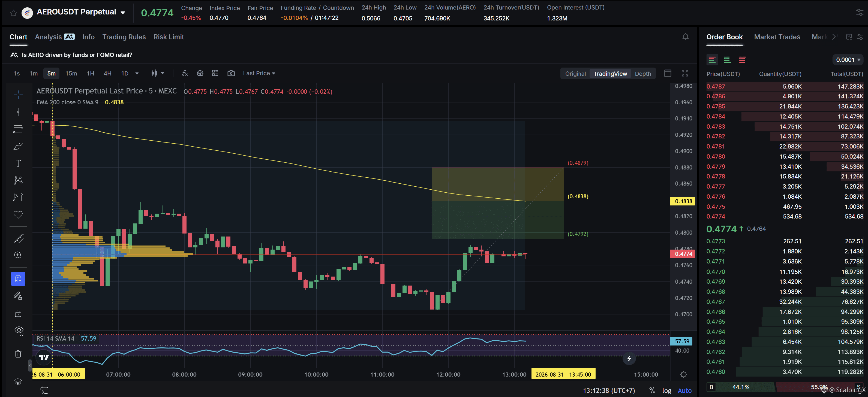Open the Risk Limit tab
Viewport: 868px width, 397px height.
[169, 37]
